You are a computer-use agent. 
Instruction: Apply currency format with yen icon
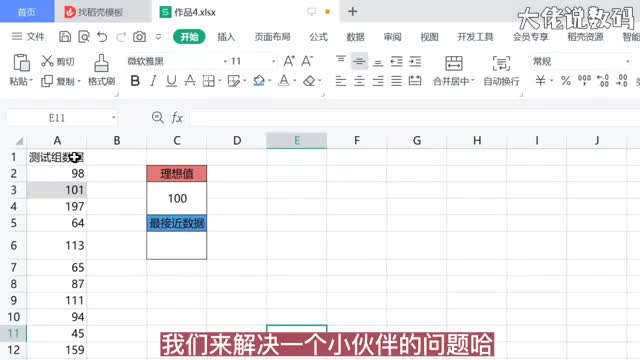point(540,81)
